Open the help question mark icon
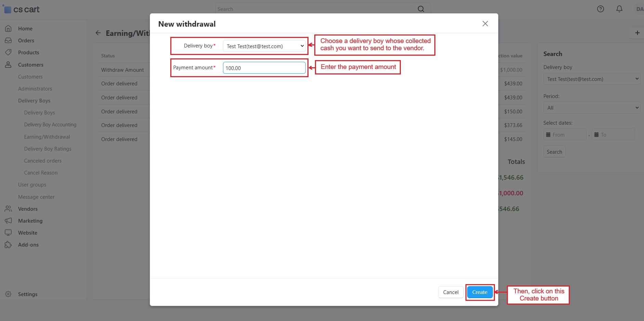 pyautogui.click(x=600, y=9)
